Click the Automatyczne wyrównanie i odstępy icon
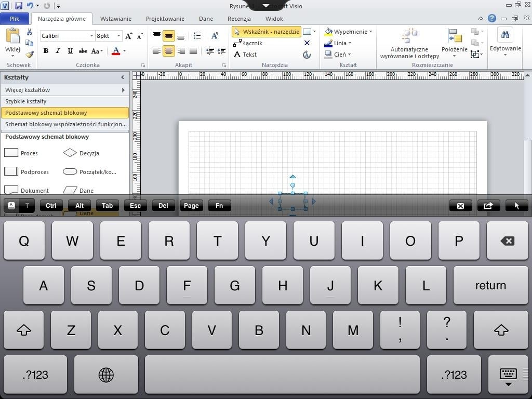The image size is (532, 399). tap(409, 36)
